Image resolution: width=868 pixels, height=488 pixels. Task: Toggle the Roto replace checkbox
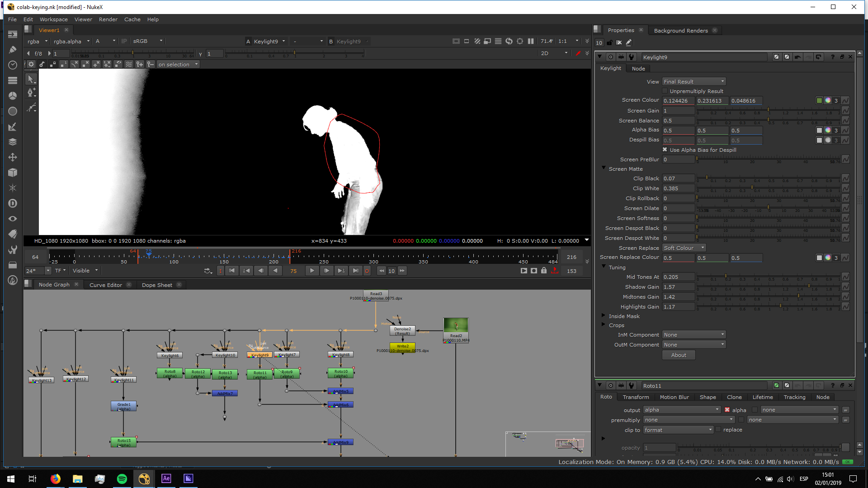(718, 430)
